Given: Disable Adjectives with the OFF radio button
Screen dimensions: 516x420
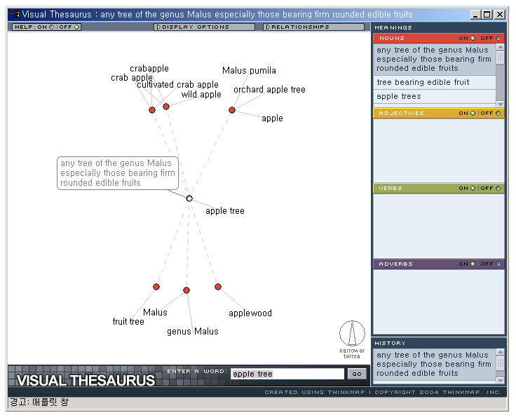Looking at the screenshot, I should click(x=498, y=113).
